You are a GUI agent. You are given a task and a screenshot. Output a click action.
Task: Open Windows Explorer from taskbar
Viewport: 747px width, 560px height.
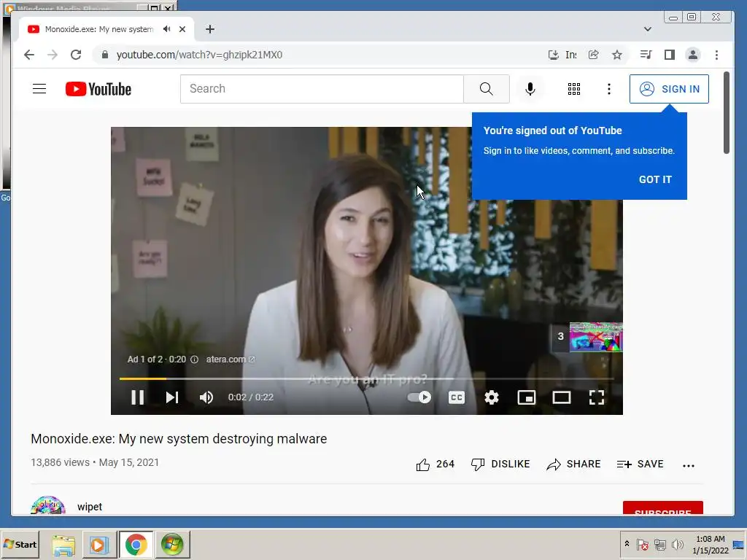(63, 545)
